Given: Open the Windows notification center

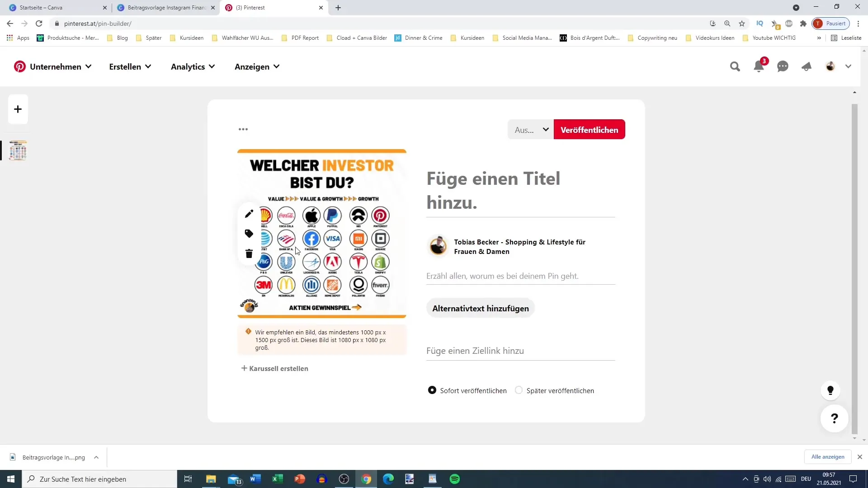Looking at the screenshot, I should click(x=853, y=479).
